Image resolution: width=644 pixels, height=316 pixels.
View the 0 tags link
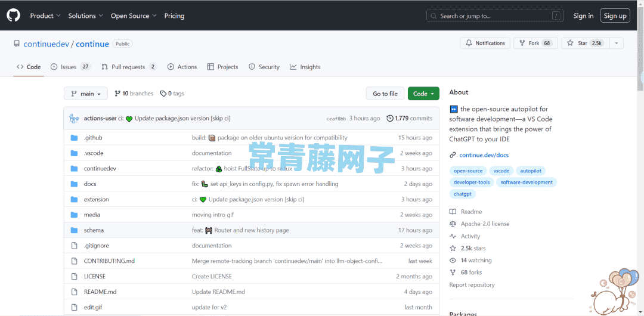click(172, 94)
